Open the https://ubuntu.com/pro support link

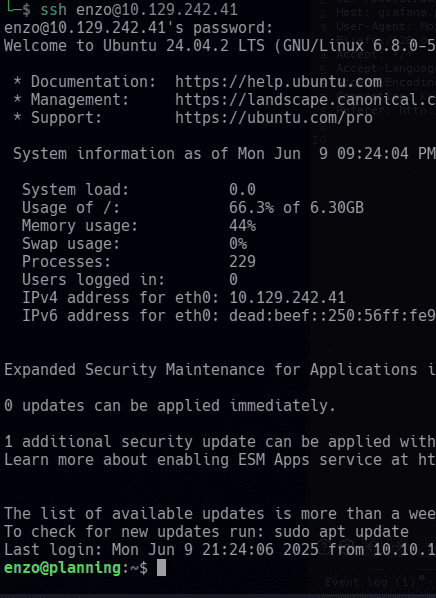(274, 117)
